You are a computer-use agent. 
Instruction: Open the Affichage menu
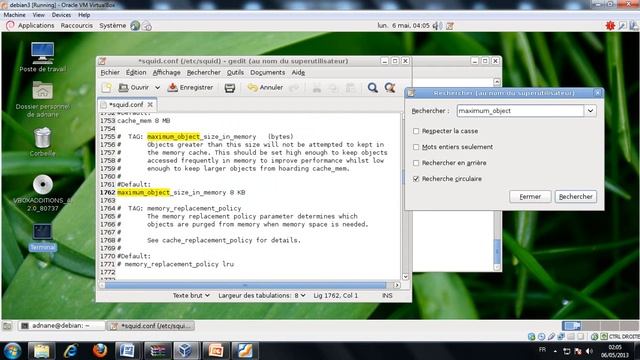tap(166, 72)
